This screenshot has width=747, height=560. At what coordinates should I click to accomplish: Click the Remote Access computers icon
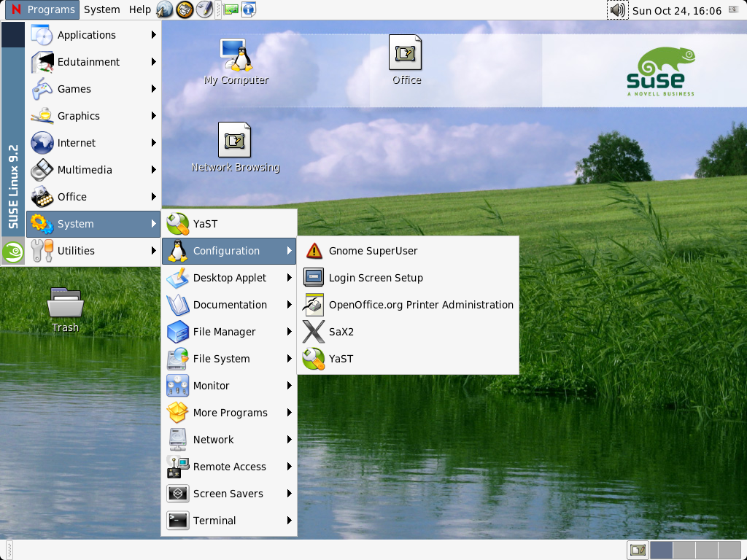178,467
